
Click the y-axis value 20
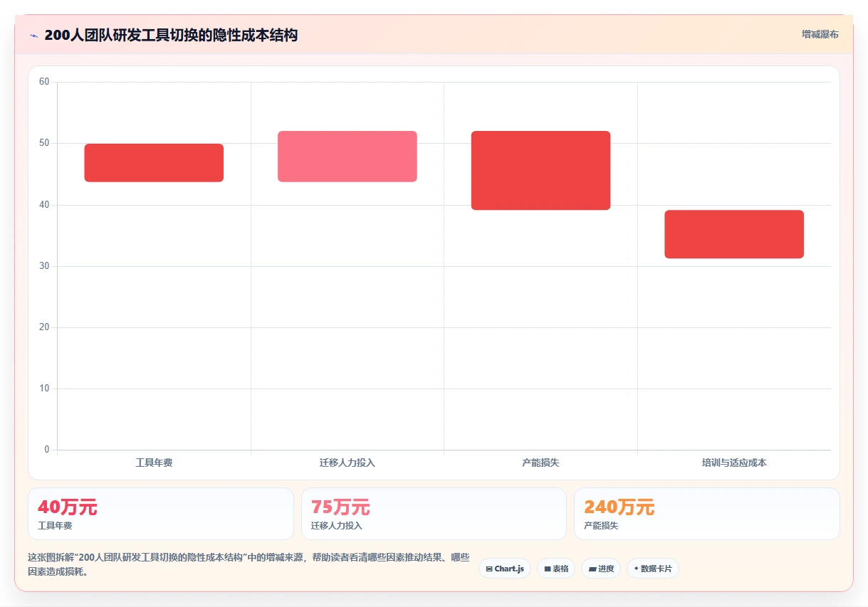point(44,327)
